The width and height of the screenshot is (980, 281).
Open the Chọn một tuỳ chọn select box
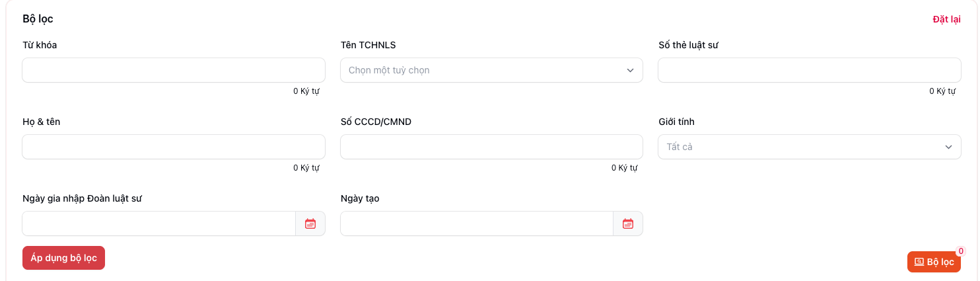(485, 70)
